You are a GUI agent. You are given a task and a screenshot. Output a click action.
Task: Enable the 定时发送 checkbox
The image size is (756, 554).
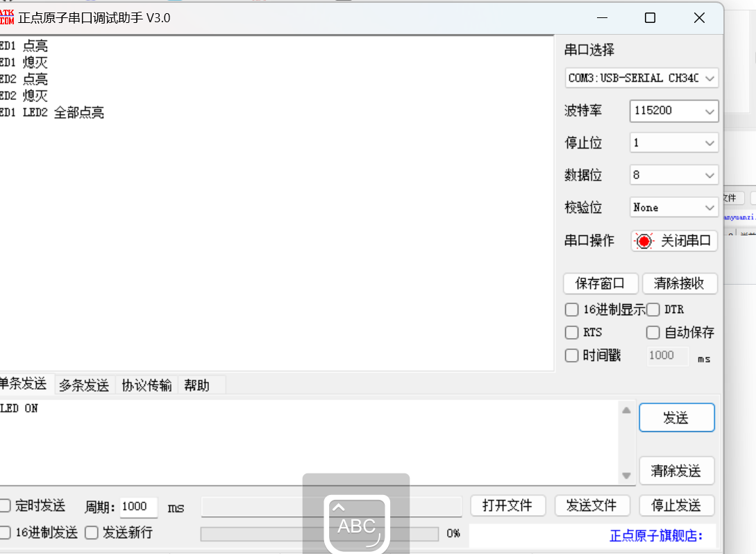point(5,505)
